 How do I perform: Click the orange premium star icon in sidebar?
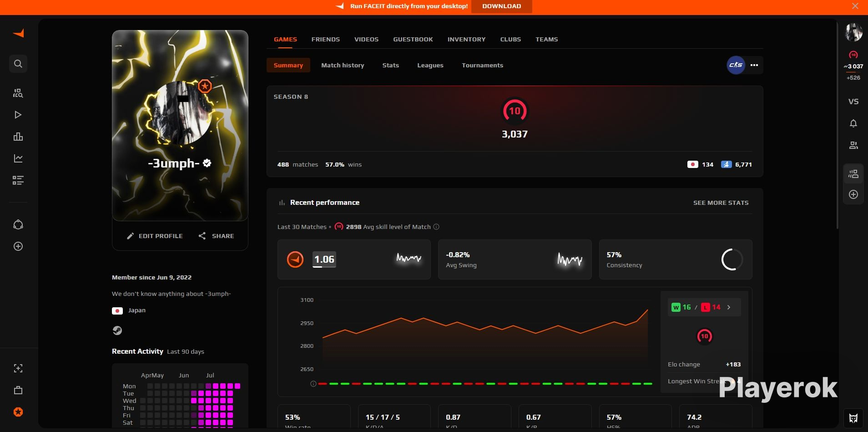(18, 412)
